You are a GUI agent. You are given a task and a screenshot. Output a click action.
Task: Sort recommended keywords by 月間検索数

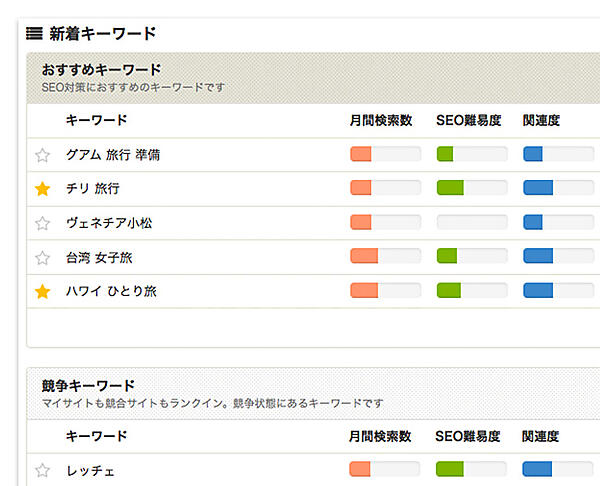point(381,121)
